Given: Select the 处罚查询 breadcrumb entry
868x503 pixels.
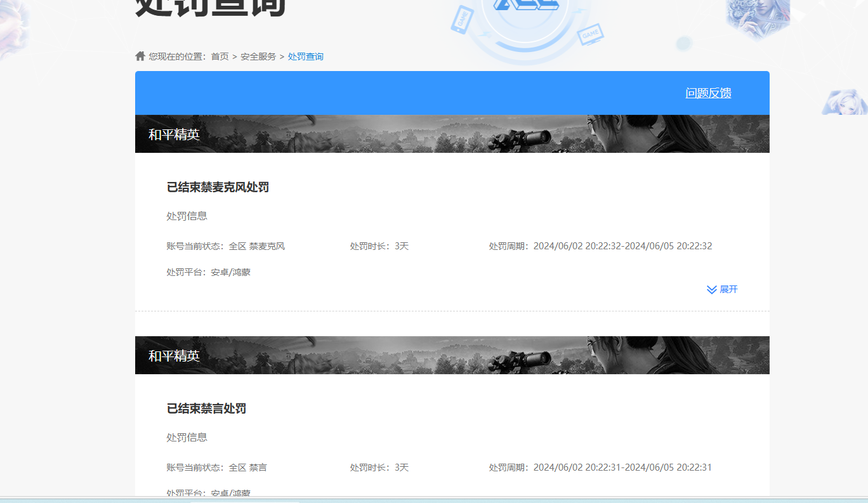Looking at the screenshot, I should pos(305,56).
